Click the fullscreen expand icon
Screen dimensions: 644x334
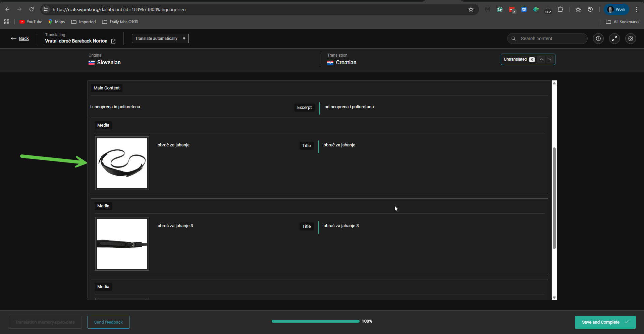point(614,39)
